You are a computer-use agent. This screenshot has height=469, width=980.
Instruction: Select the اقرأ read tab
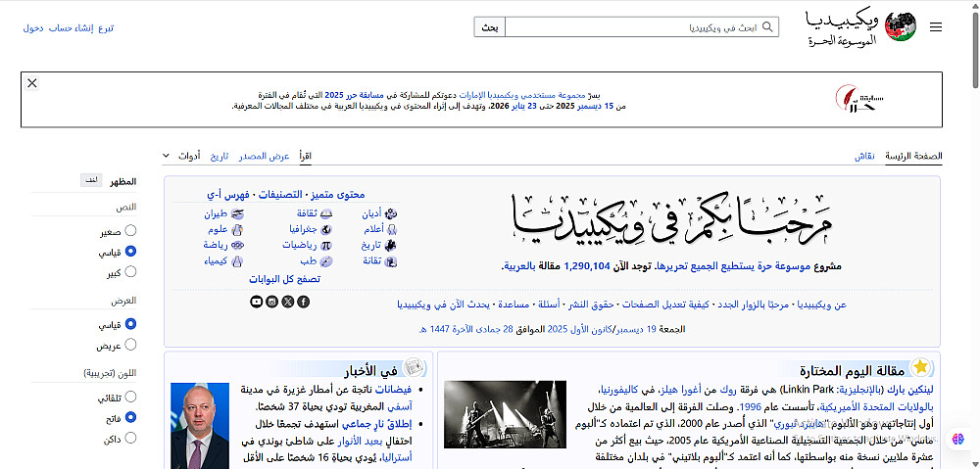pyautogui.click(x=305, y=156)
